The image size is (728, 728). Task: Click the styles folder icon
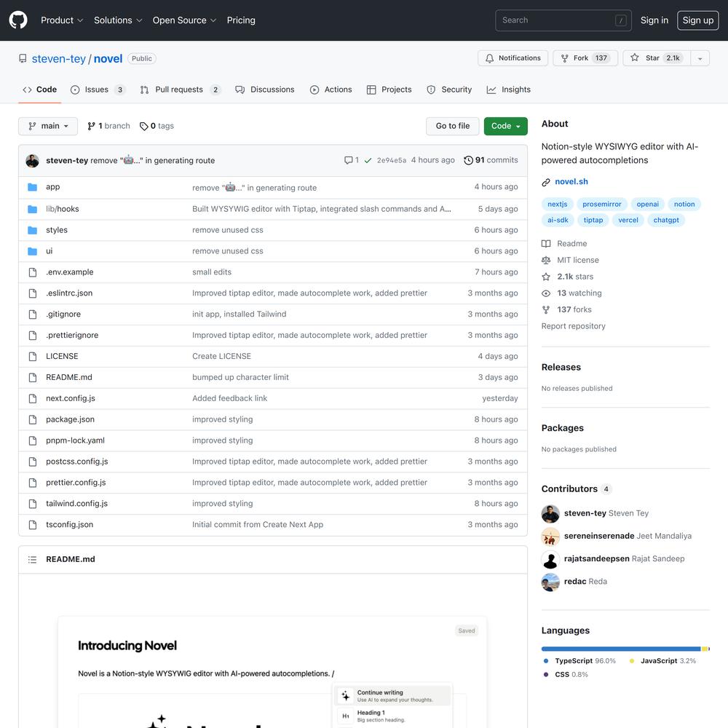click(33, 230)
